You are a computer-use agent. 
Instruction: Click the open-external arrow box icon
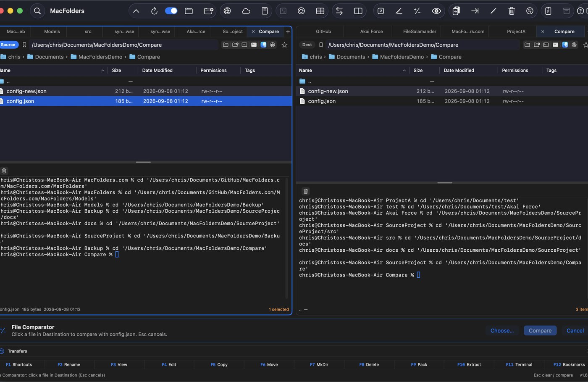point(381,11)
